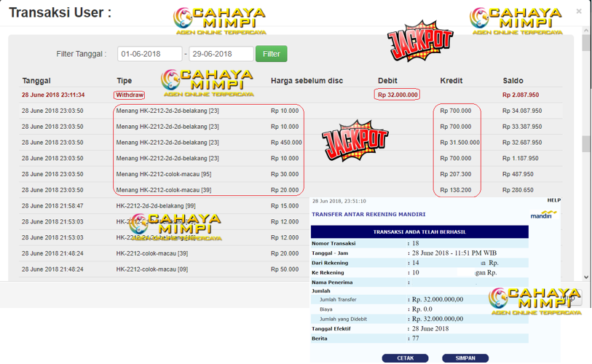Click the Saldo column header

coord(513,81)
